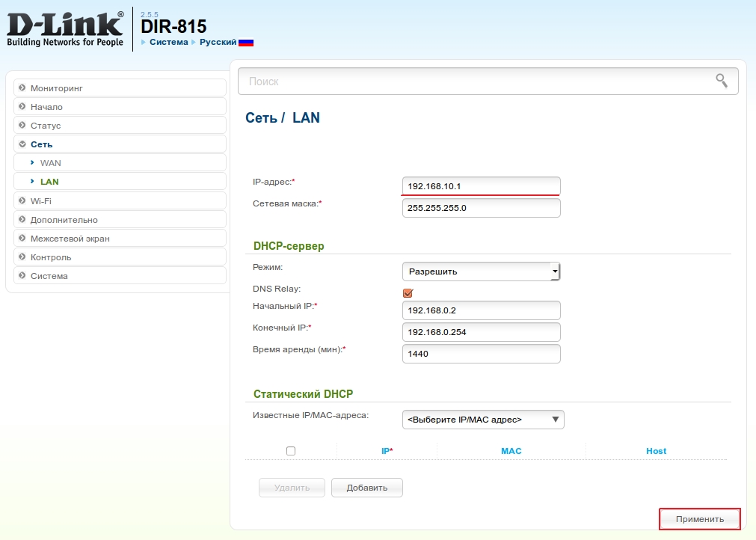The height and width of the screenshot is (540, 756).
Task: Click the IP-адрес input field
Action: click(481, 185)
